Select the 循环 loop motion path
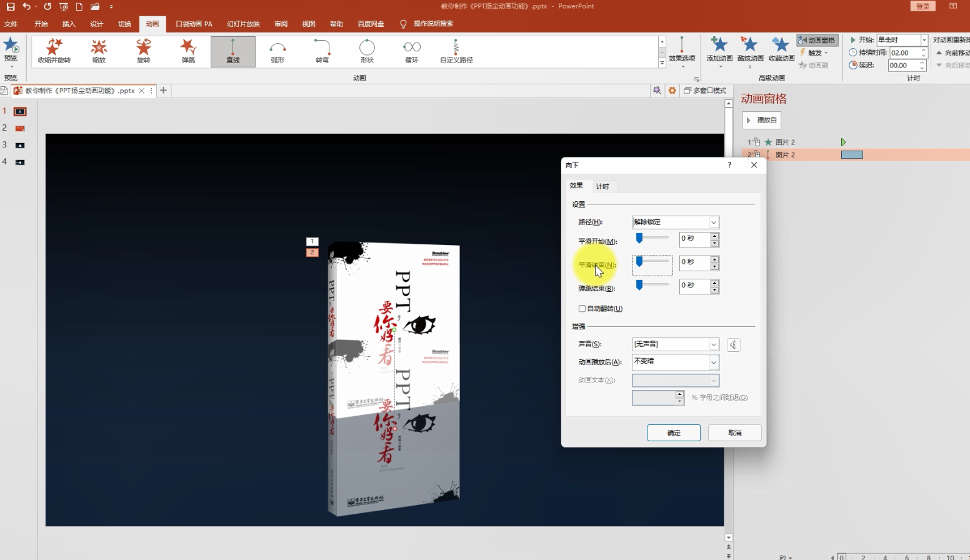This screenshot has height=560, width=970. coord(412,51)
